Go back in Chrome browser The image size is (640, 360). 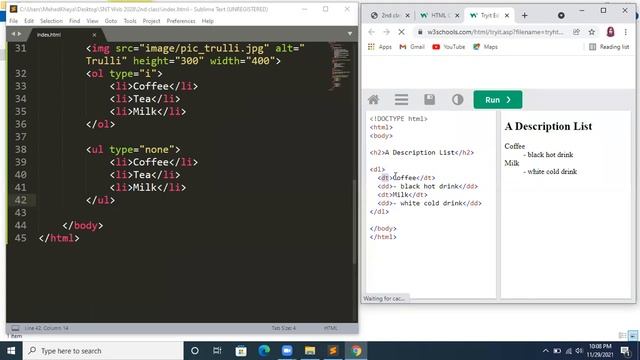click(x=371, y=32)
